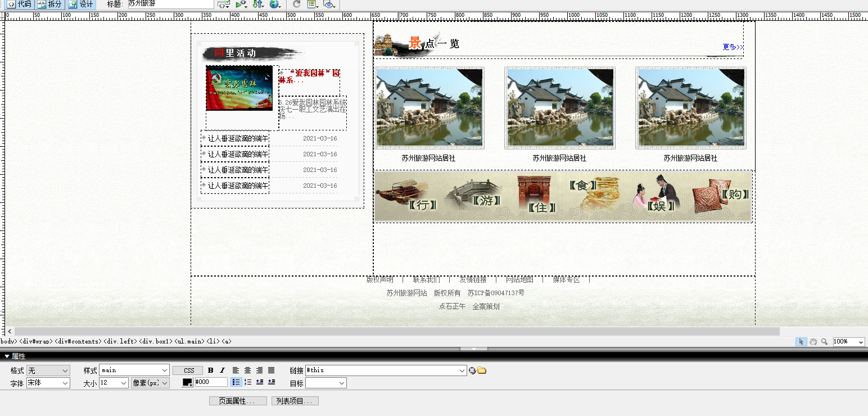868x416 pixels.
Task: Activate the Zoom magnifier tool
Action: click(825, 342)
